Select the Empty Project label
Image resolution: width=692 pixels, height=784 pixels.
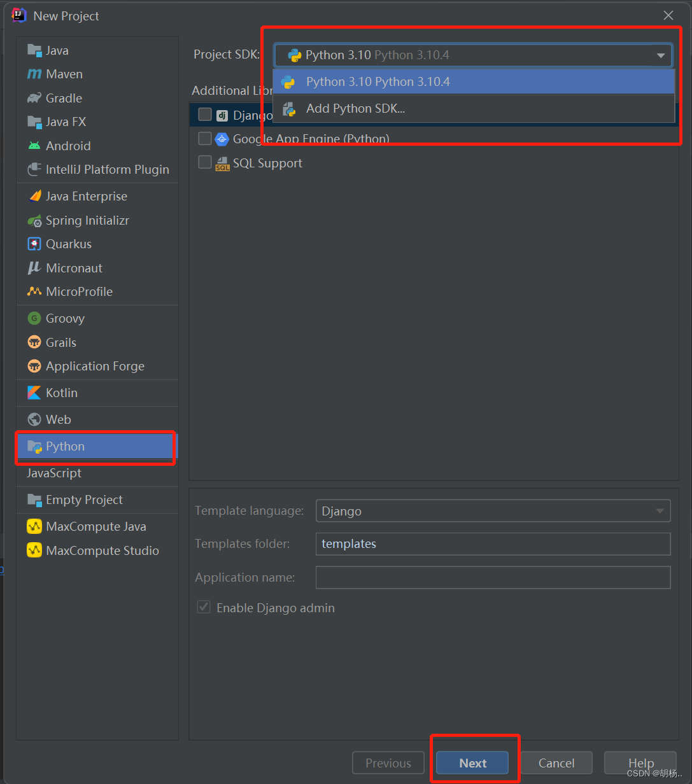click(84, 500)
